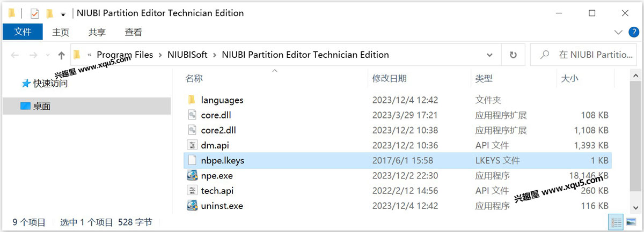Click the 116 KB size cell
644x232 pixels.
(595, 205)
